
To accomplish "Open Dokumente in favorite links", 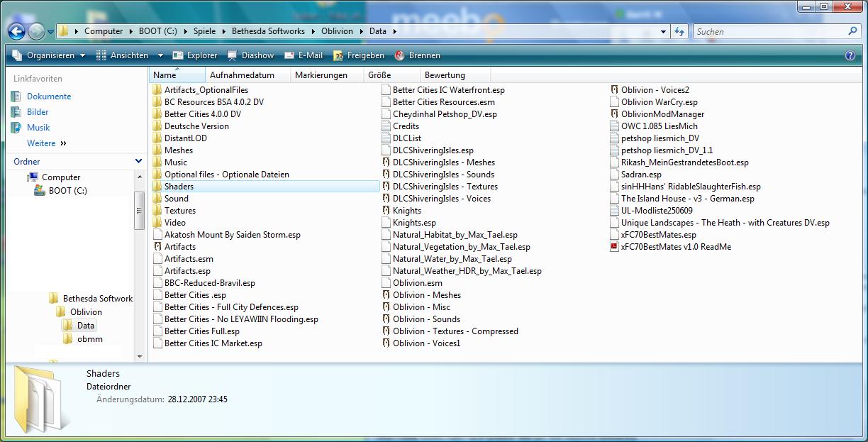I will click(49, 96).
